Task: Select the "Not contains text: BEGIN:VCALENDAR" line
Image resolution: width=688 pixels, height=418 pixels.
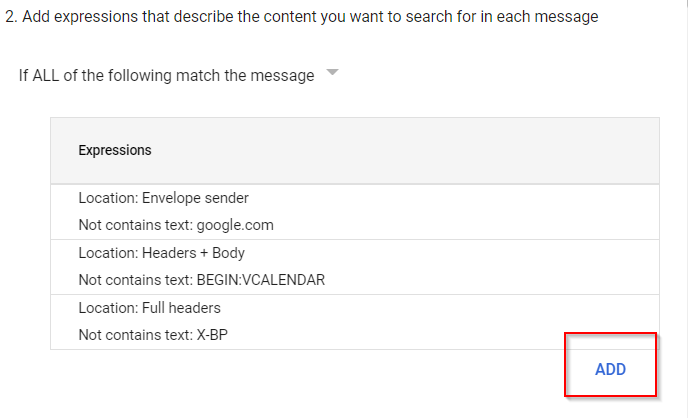Action: pos(201,280)
